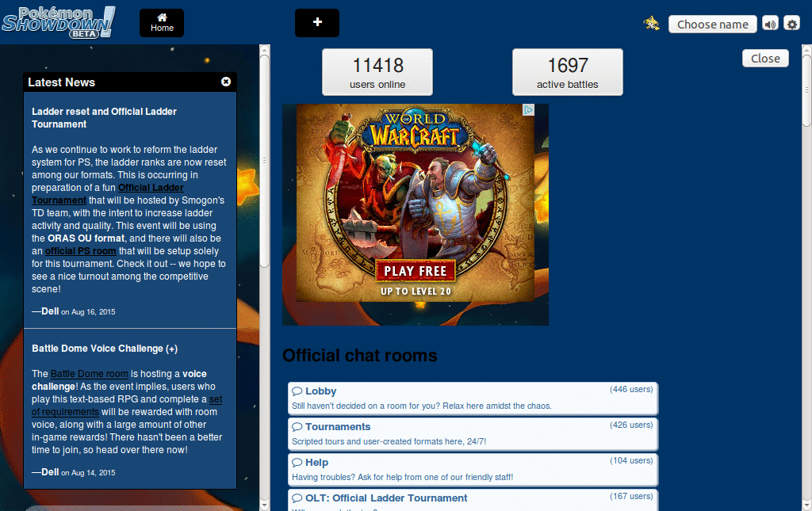This screenshot has height=511, width=812.
Task: Join the Lobby chat room
Action: click(x=473, y=399)
